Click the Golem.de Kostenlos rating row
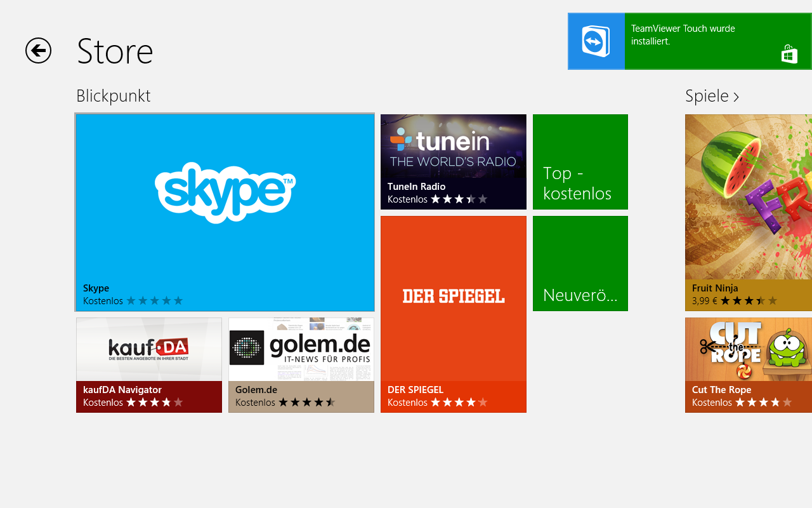The image size is (812, 508). click(x=285, y=402)
